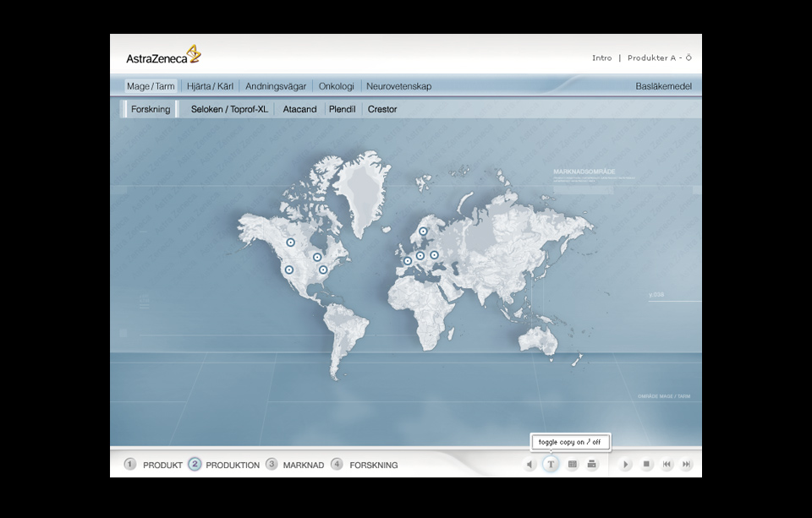812x518 pixels.
Task: Stop the presentation playback
Action: point(646,464)
